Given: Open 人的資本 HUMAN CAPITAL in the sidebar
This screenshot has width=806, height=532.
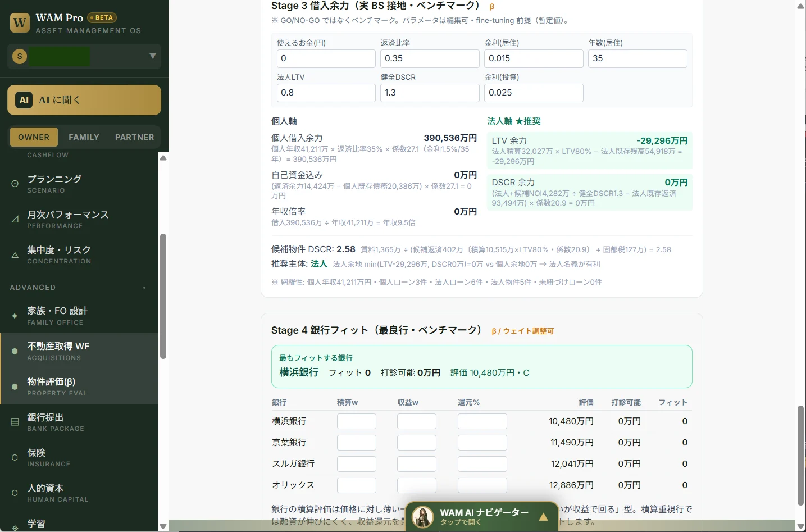Looking at the screenshot, I should (79, 493).
